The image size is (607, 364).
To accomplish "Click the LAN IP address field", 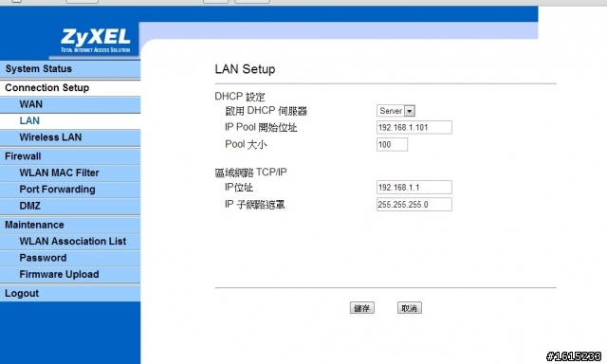I will tap(414, 188).
